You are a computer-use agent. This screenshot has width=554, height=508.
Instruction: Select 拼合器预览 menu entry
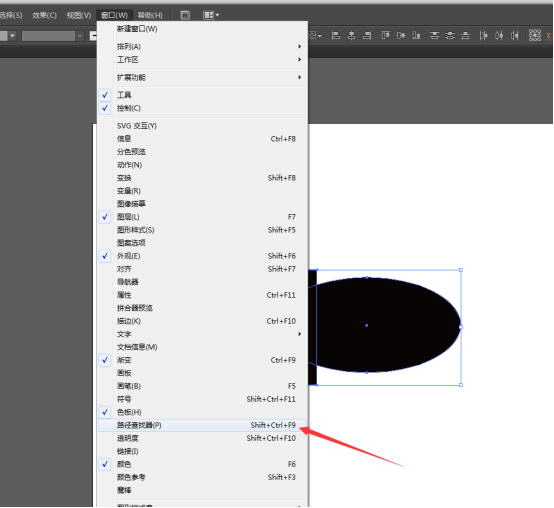pos(203,308)
